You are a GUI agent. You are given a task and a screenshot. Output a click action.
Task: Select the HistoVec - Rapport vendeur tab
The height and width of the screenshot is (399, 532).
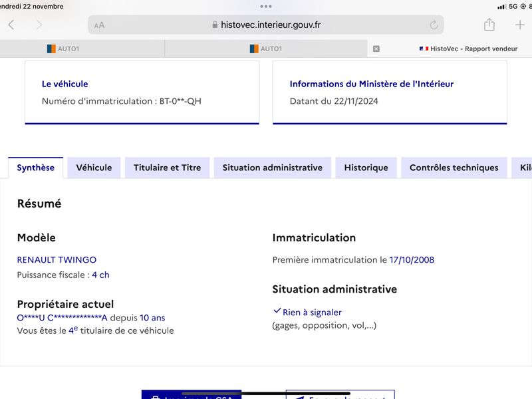tap(469, 49)
